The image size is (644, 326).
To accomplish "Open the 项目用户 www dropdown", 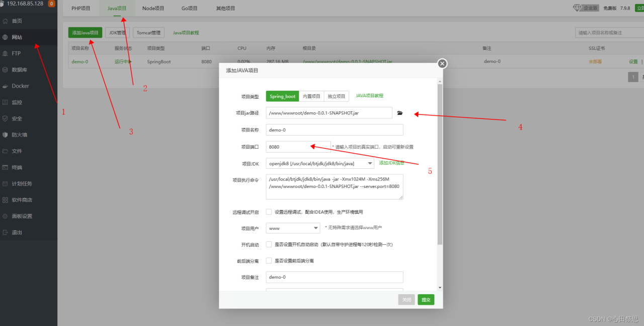I will 293,228.
